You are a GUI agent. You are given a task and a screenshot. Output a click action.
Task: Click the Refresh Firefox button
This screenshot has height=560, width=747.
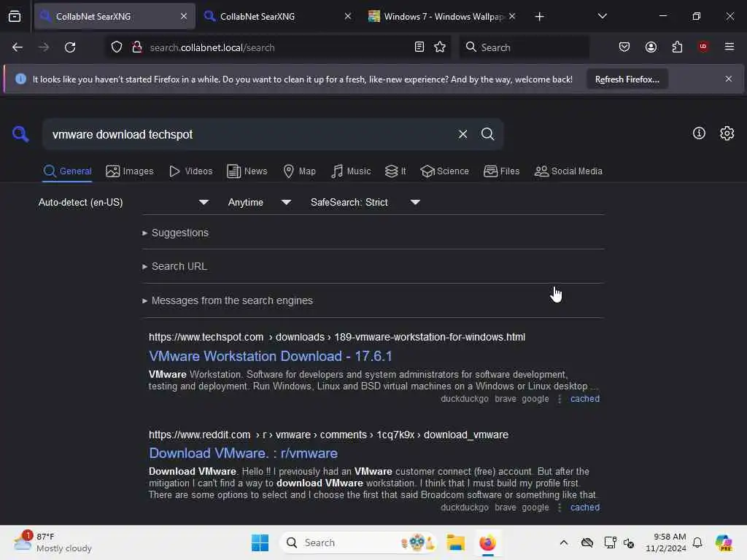click(627, 79)
